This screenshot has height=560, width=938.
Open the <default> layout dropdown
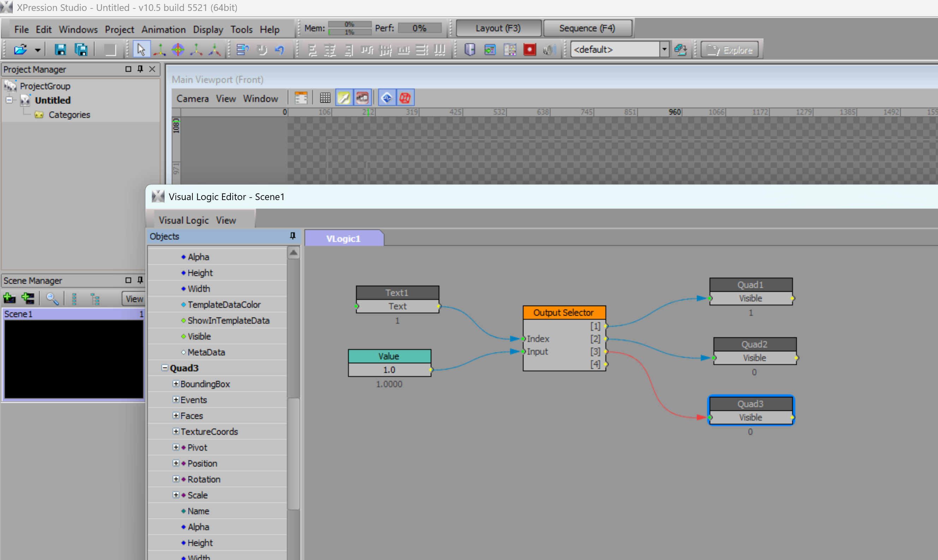[664, 49]
